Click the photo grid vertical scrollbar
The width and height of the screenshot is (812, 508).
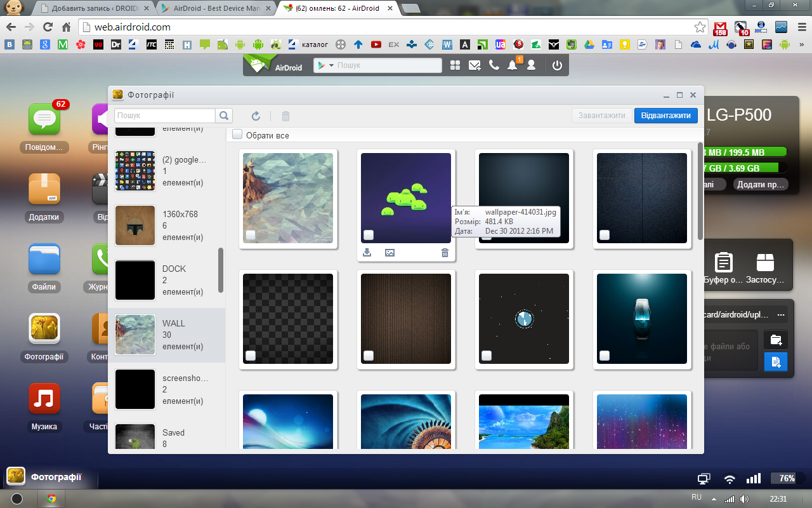pyautogui.click(x=700, y=191)
